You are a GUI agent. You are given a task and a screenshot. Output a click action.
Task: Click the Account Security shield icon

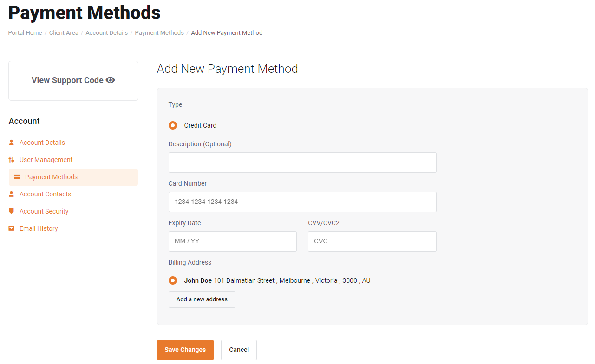(x=12, y=211)
